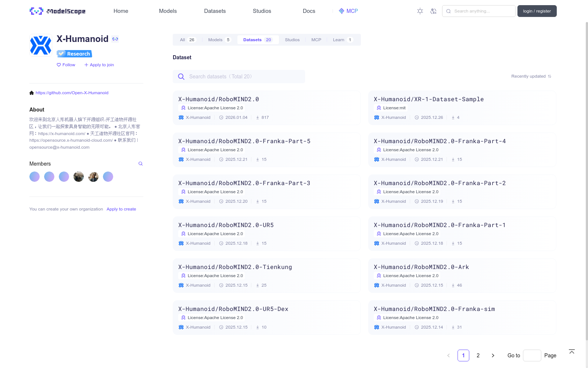Click the Search anything field
This screenshot has width=588, height=368.
pyautogui.click(x=479, y=11)
